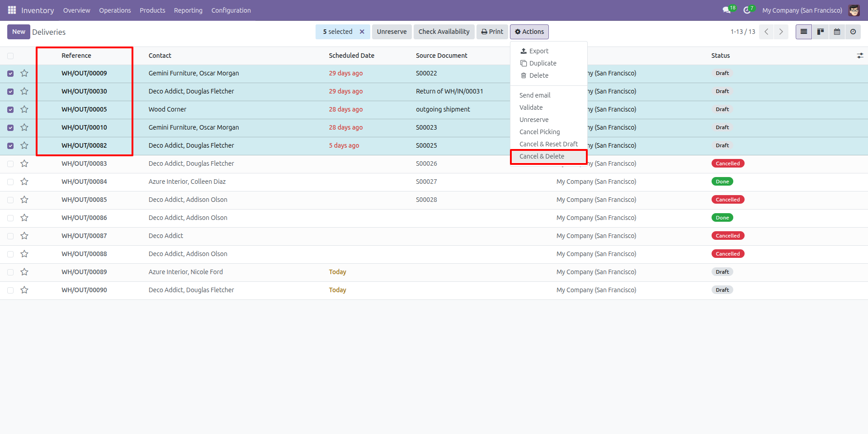
Task: Uncheck the WH/OUT/00009 row checkbox
Action: (x=10, y=74)
